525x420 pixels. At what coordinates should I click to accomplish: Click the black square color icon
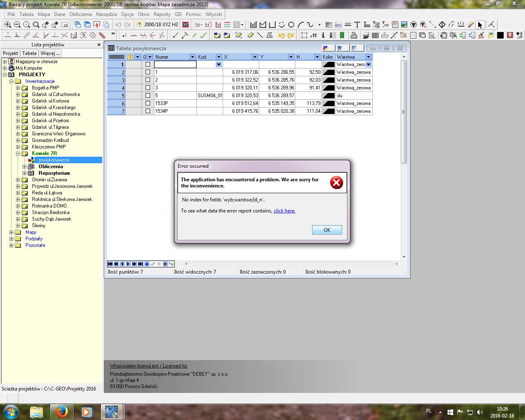pyautogui.click(x=500, y=35)
